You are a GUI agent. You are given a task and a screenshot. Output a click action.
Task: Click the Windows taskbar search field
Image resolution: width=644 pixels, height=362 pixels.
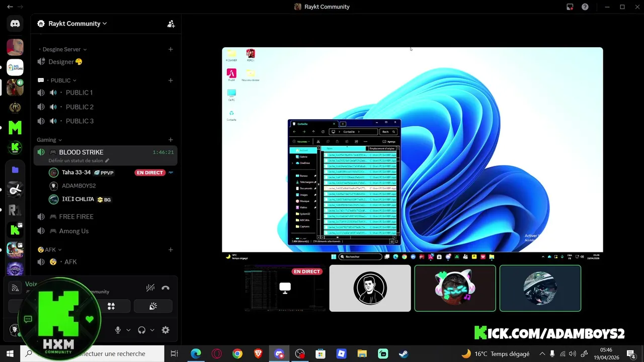[x=92, y=353]
